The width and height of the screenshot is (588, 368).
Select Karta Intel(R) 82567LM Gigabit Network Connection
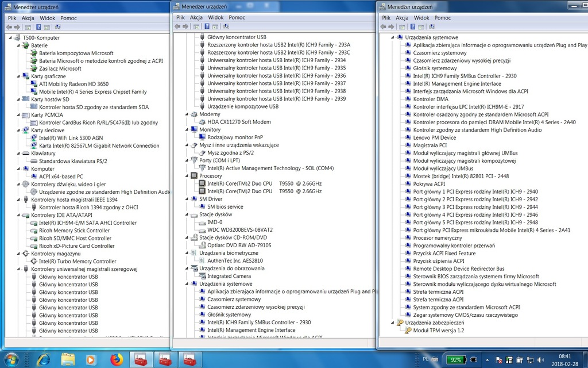(x=99, y=145)
